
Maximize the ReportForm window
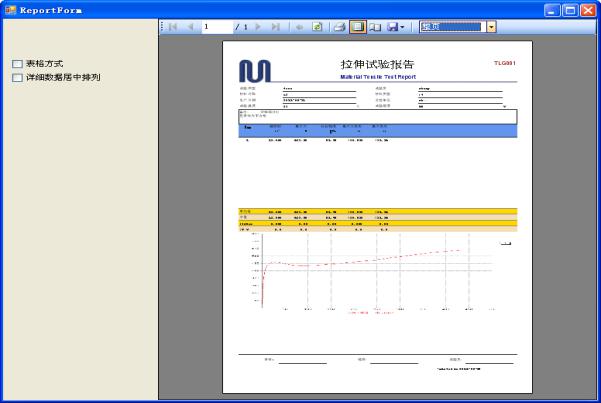pyautogui.click(x=570, y=9)
